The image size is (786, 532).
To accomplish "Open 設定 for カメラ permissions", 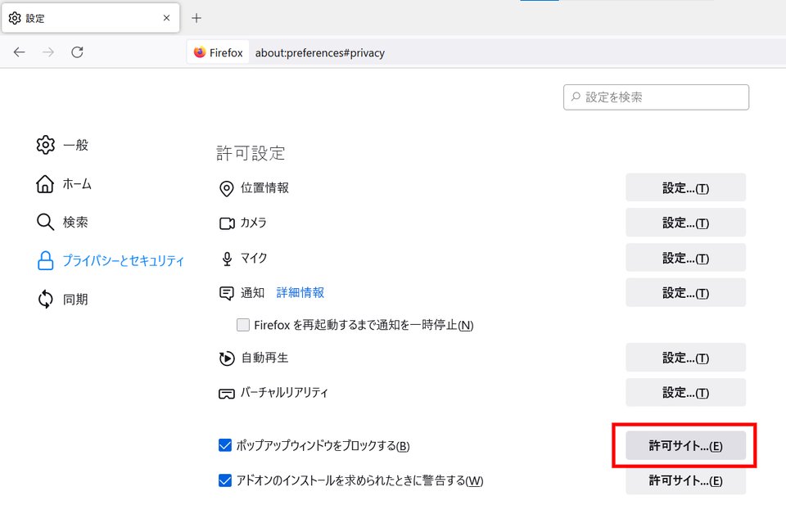I will point(685,223).
